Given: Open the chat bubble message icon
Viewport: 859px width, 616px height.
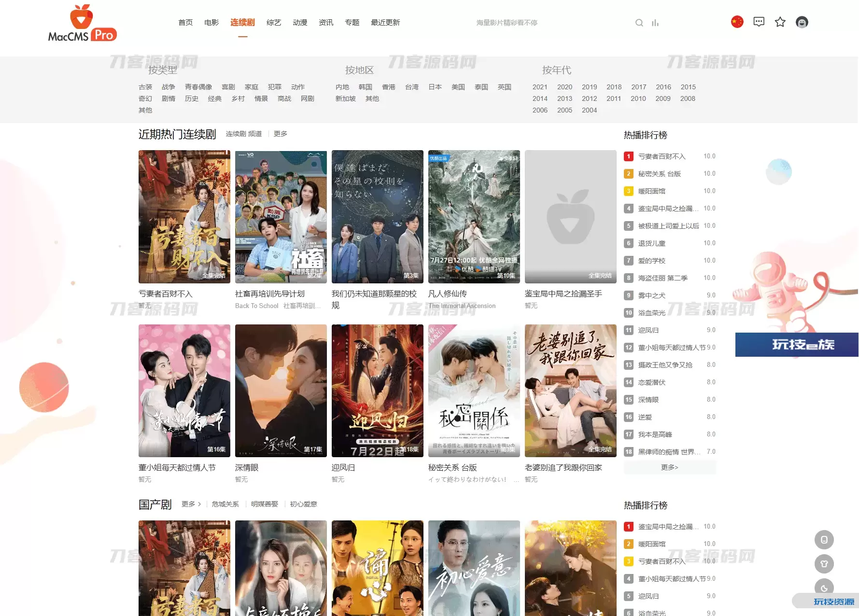Looking at the screenshot, I should pyautogui.click(x=759, y=22).
